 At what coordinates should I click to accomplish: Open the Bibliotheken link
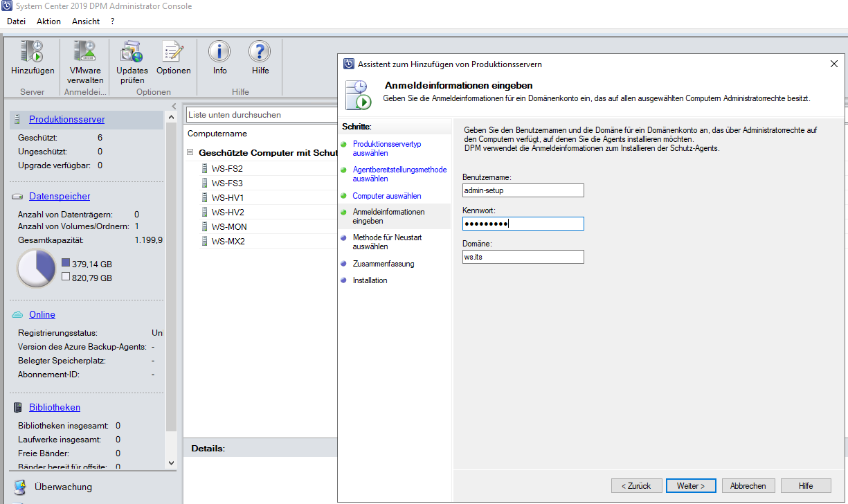click(x=55, y=408)
